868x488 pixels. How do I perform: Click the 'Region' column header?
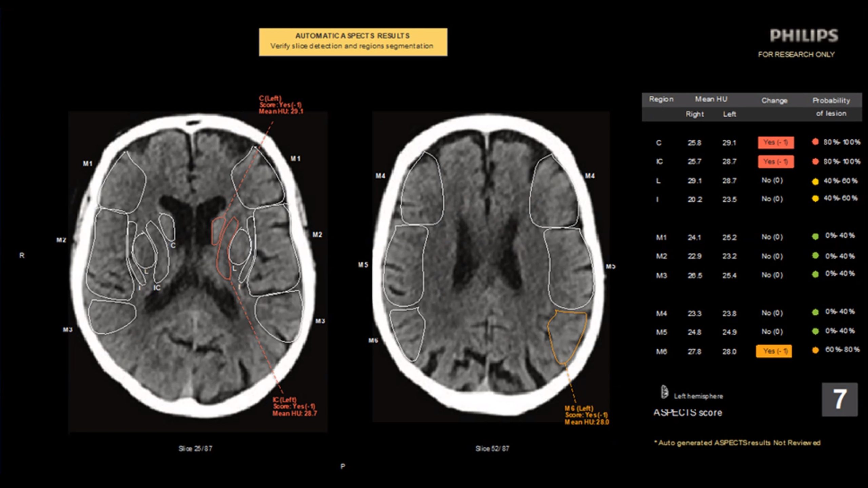[x=661, y=99]
